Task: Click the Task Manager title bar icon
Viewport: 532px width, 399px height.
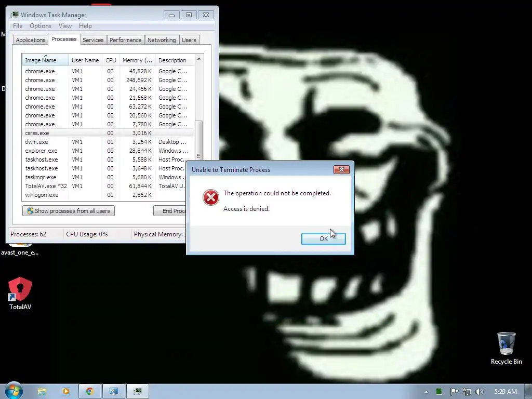Action: pos(14,15)
